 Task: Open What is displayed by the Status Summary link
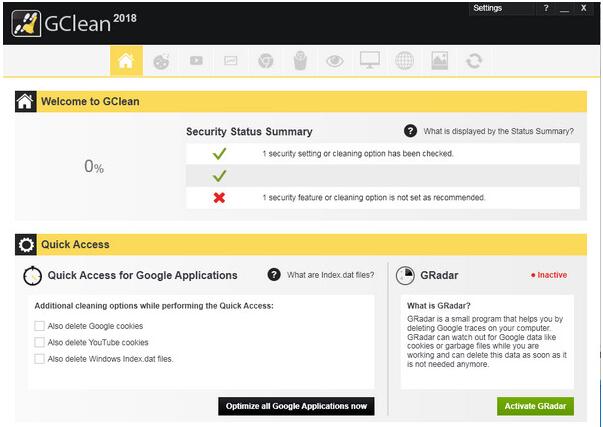point(498,131)
